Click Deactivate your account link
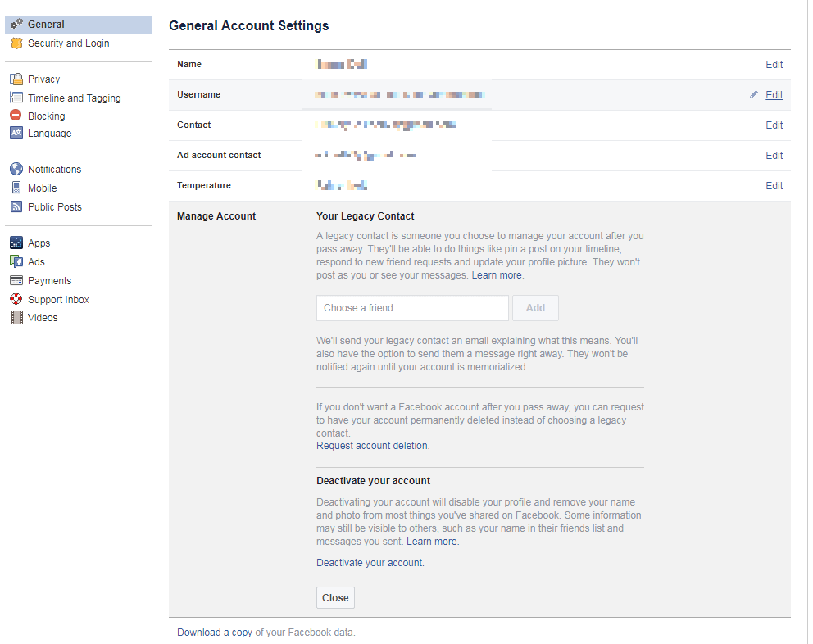This screenshot has width=813, height=644. [x=370, y=563]
